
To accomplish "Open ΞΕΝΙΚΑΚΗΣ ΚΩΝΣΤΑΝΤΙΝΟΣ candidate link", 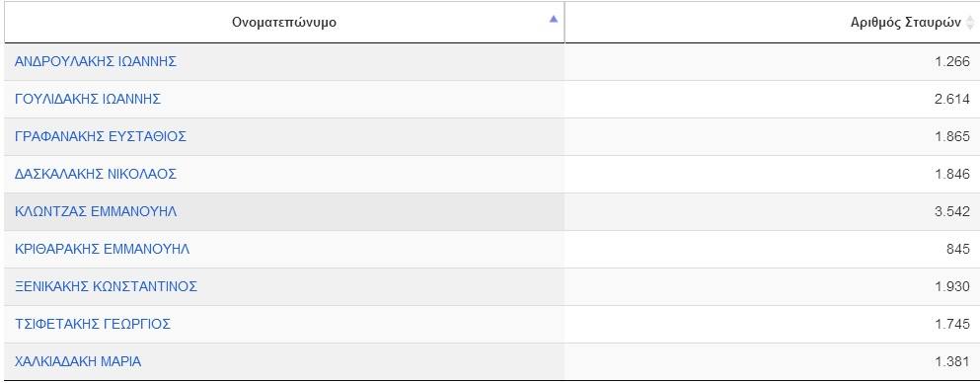I will pyautogui.click(x=106, y=286).
